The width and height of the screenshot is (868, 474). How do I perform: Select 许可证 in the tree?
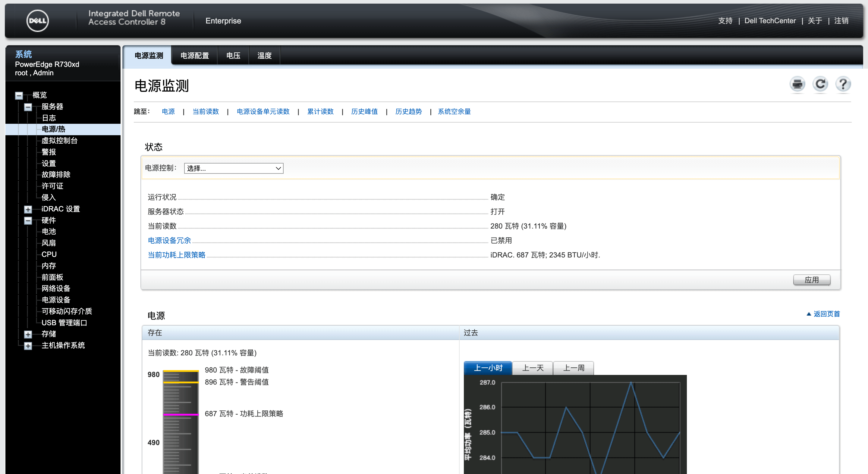(52, 186)
